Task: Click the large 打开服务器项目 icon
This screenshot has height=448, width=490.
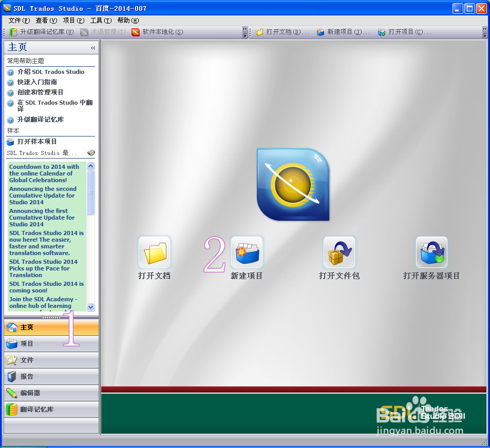Action: pyautogui.click(x=431, y=252)
